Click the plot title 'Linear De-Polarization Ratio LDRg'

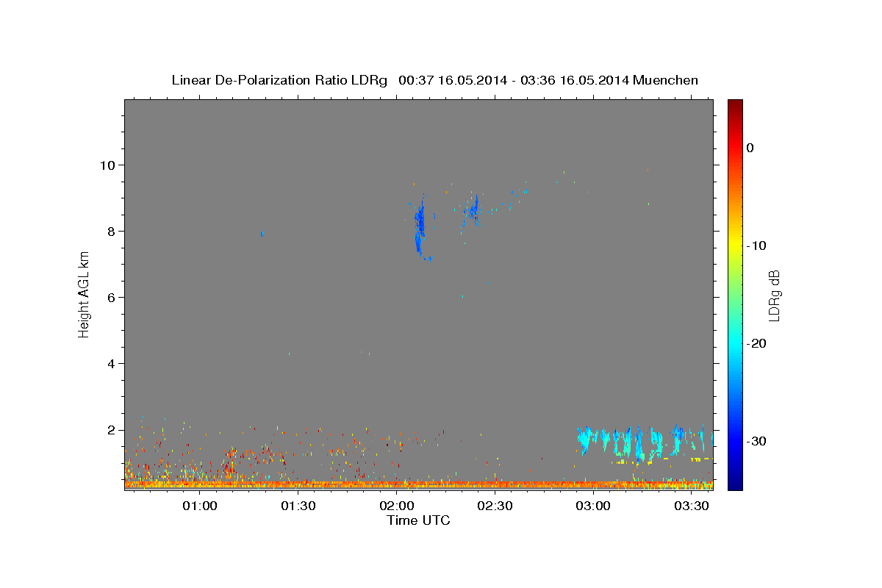click(x=279, y=80)
